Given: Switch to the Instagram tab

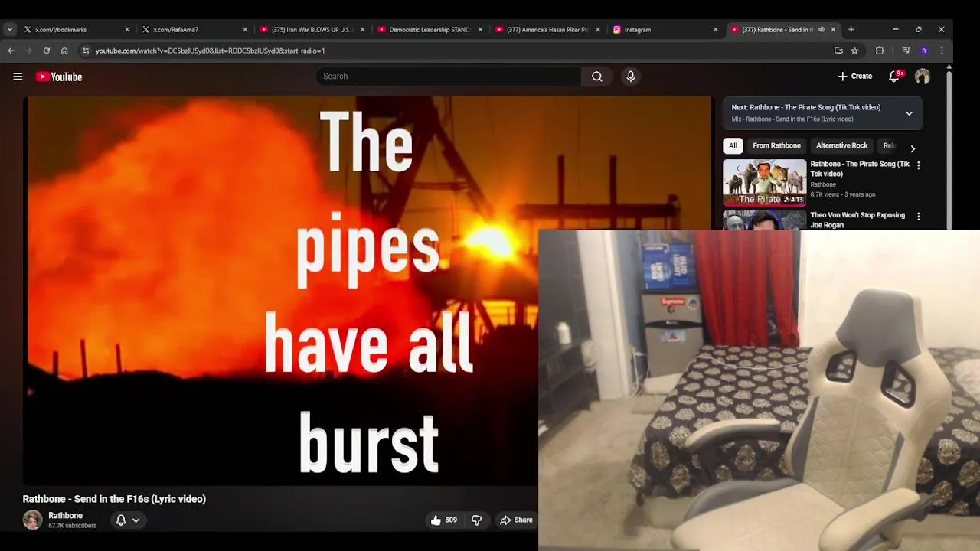Looking at the screenshot, I should coord(664,30).
